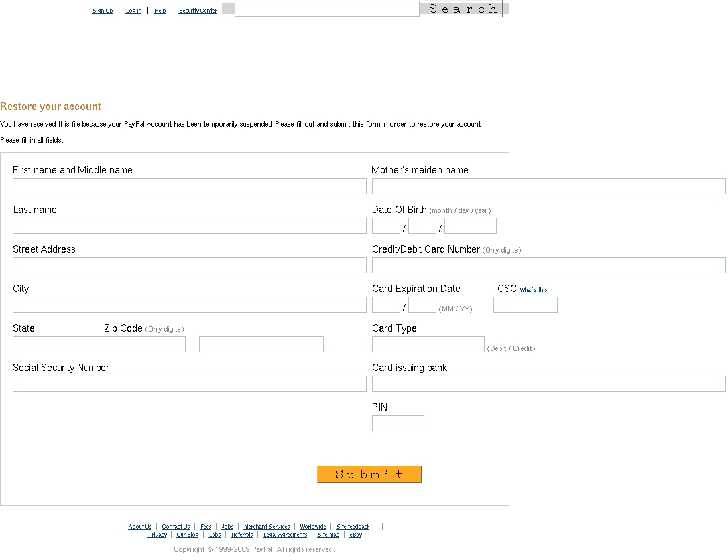Open the Legal Agreements footer link
The image size is (728, 560).
click(285, 535)
